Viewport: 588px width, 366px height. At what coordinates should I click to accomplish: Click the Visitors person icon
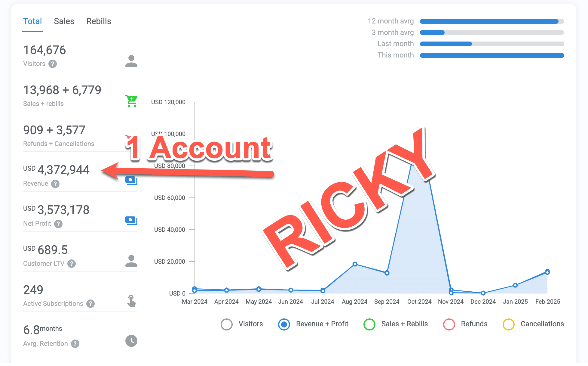click(x=131, y=61)
